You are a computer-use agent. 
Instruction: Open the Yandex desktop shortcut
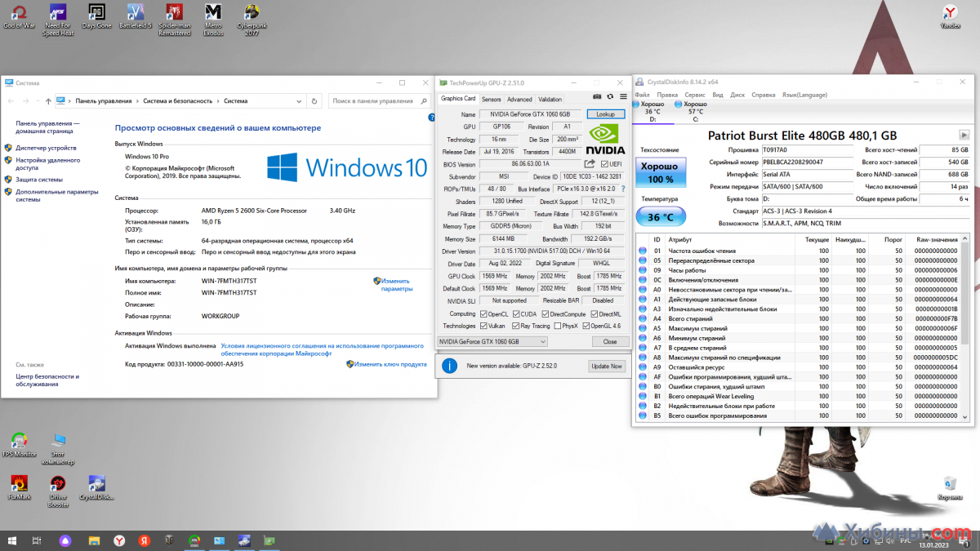click(951, 16)
